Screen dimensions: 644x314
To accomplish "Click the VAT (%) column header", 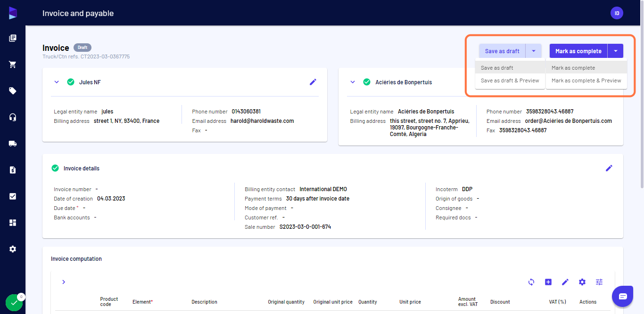I will coord(557,302).
